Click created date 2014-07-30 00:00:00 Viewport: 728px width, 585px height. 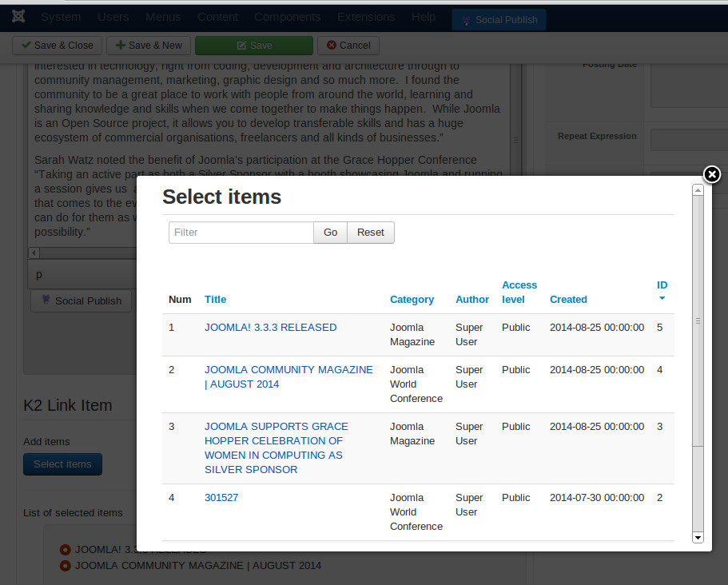[x=597, y=498]
